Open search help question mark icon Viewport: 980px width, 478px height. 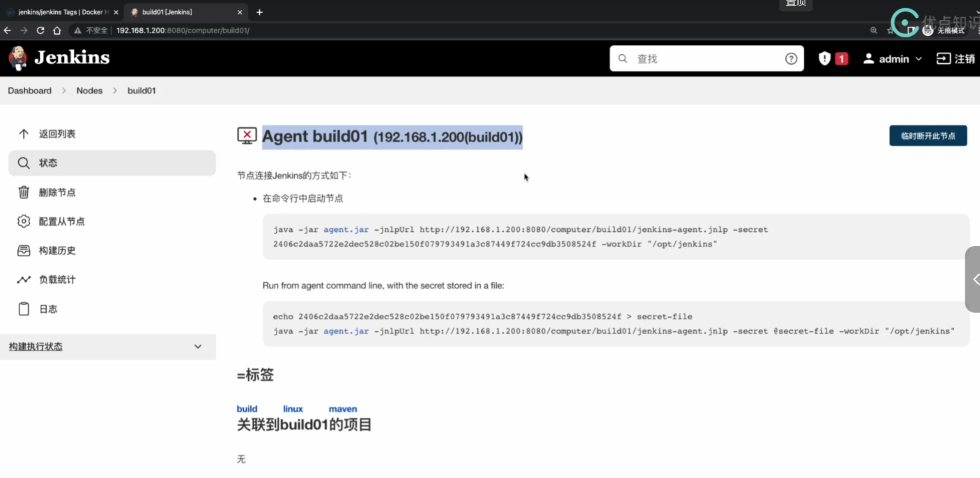[x=791, y=59]
